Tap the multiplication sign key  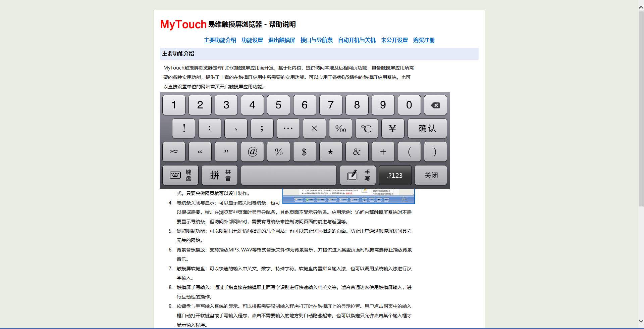pyautogui.click(x=314, y=128)
